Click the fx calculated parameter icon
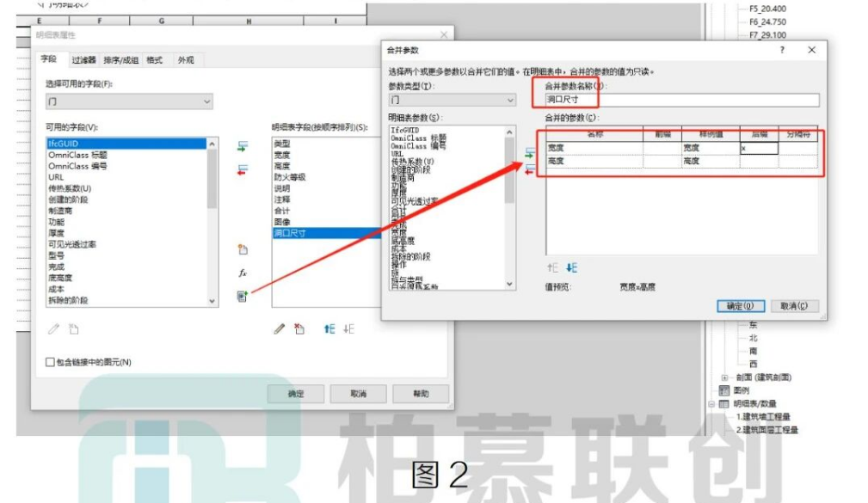The image size is (868, 503). 243,273
